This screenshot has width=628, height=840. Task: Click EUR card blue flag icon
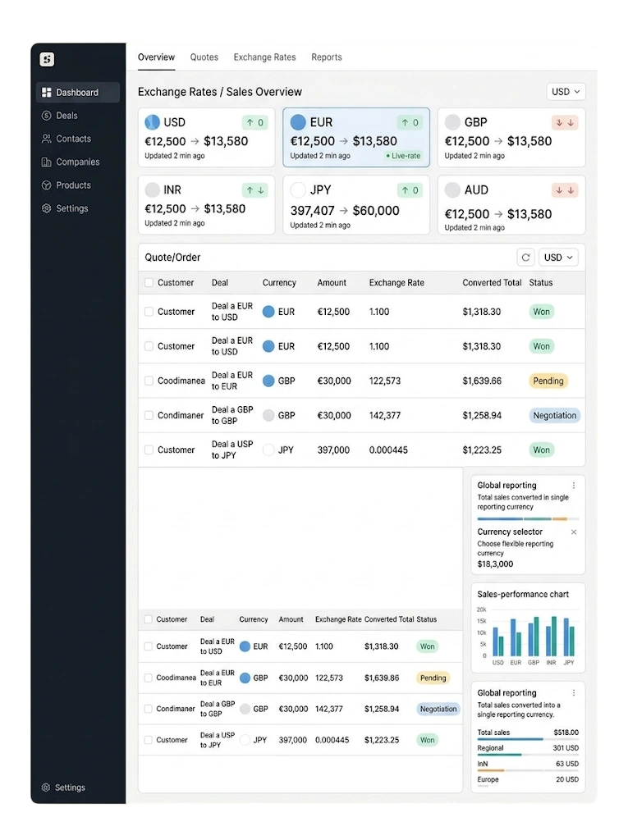298,122
